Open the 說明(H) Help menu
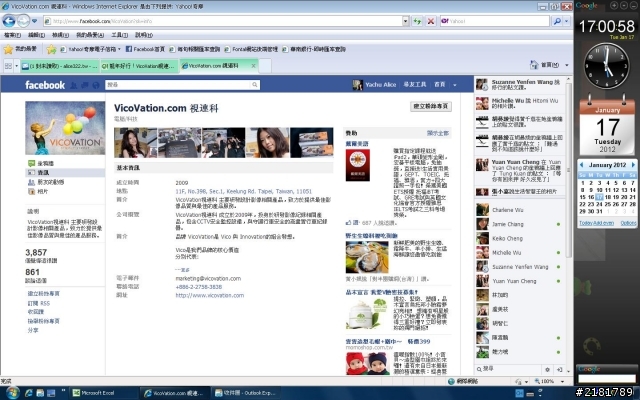 click(x=144, y=35)
